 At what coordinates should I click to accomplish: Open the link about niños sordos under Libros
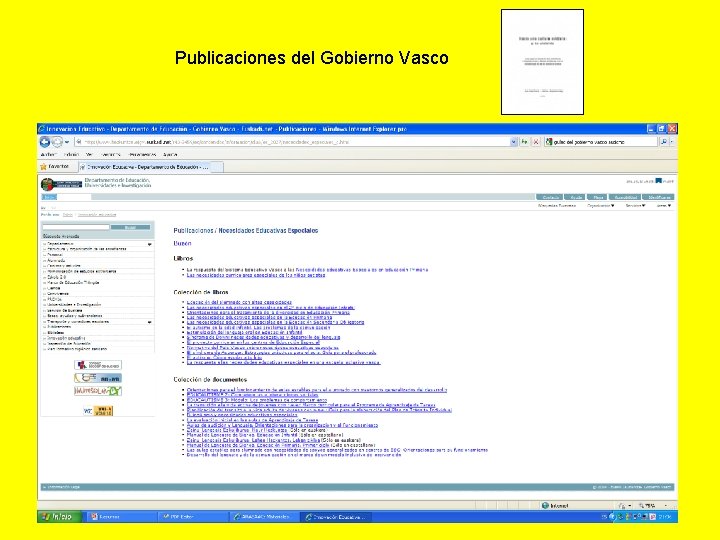coord(256,275)
